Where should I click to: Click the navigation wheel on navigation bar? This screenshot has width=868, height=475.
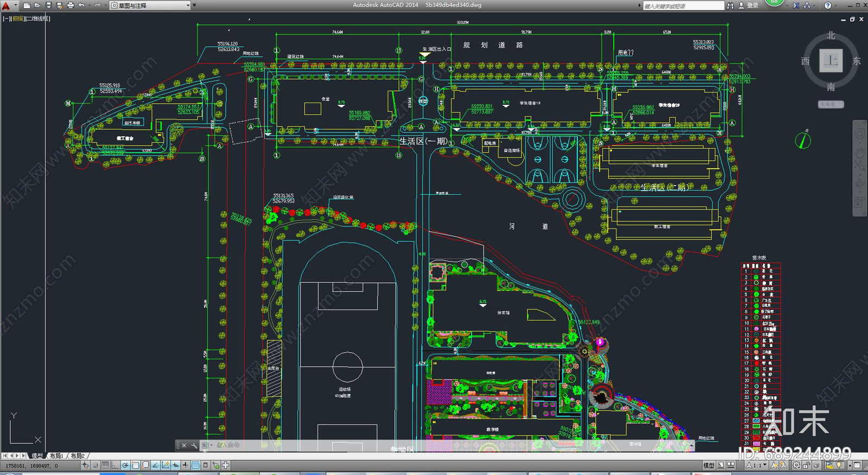859,133
